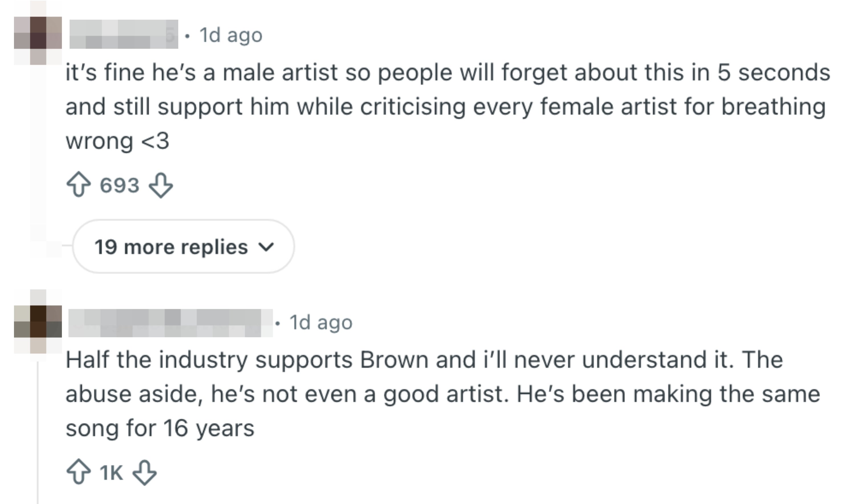
Task: Click the chevron next to 19 more replies
Action: coord(266,246)
